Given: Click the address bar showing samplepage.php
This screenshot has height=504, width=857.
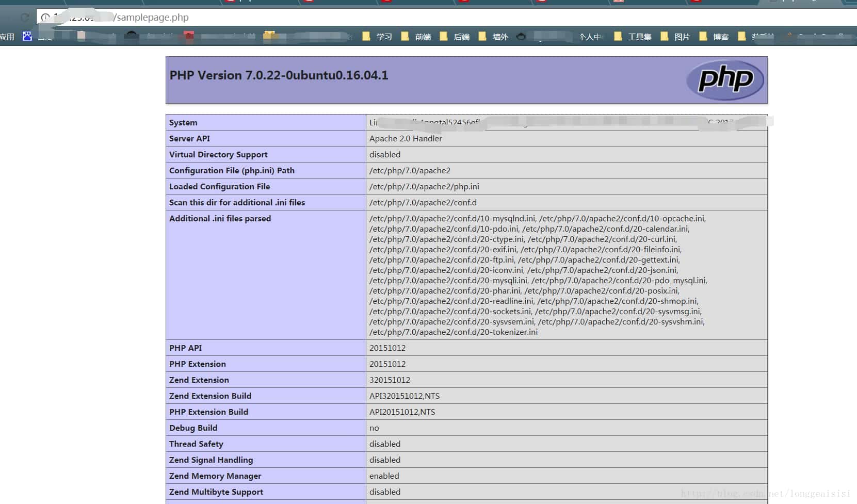Looking at the screenshot, I should point(310,18).
